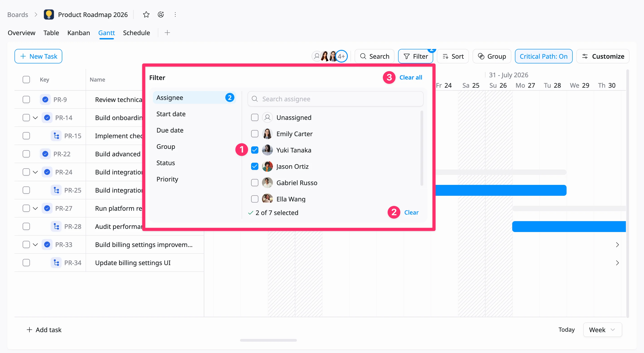Uncheck the Jason Ortiz checkbox
The width and height of the screenshot is (644, 353).
click(x=255, y=166)
